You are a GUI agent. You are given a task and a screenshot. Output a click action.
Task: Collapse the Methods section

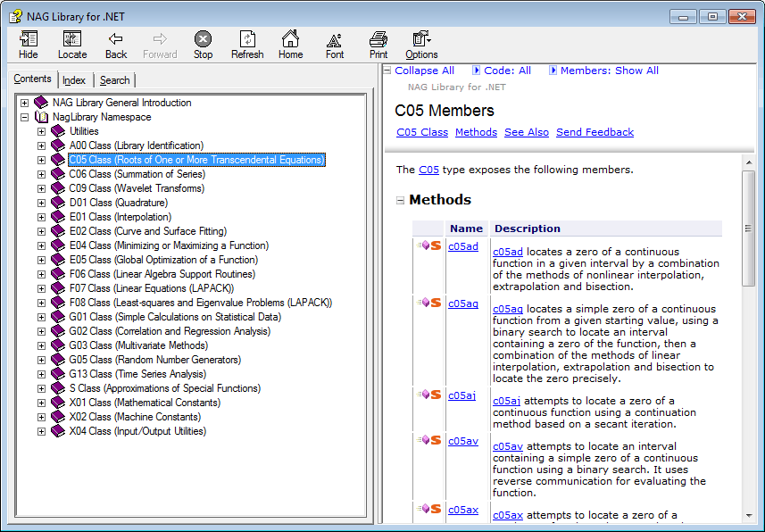click(x=400, y=200)
